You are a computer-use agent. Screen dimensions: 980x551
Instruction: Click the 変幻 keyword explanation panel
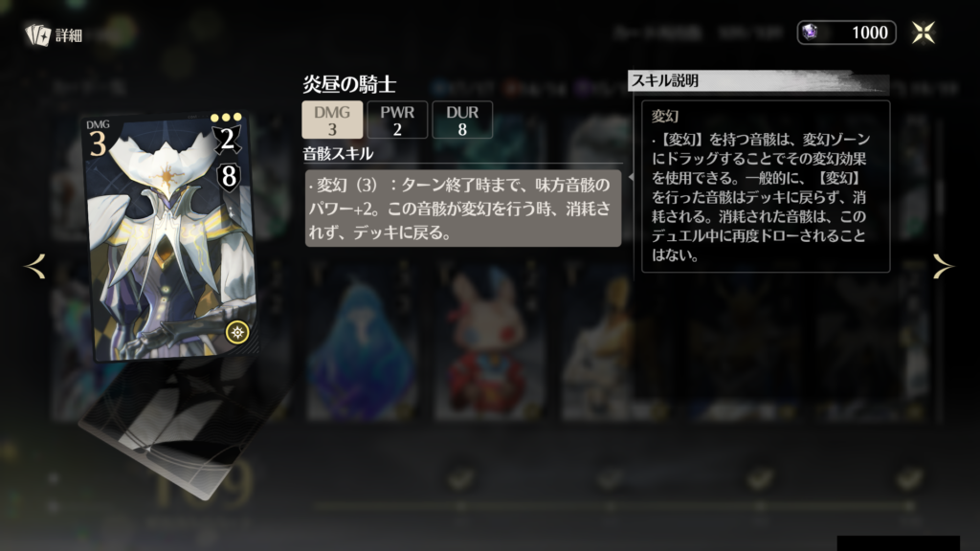click(766, 187)
